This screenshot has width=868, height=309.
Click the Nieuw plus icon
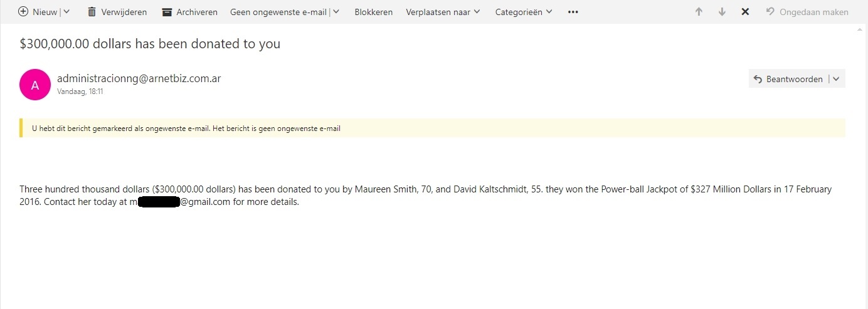click(23, 11)
